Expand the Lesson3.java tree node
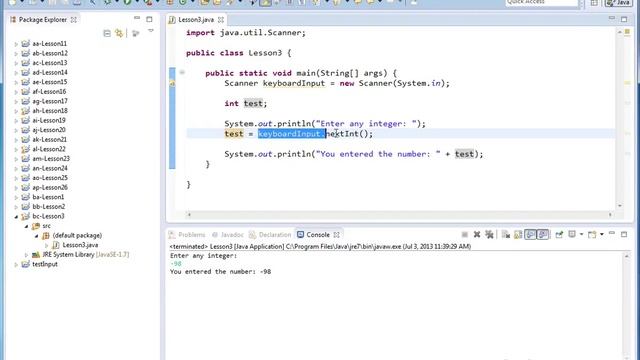This screenshot has height=360, width=640. [47, 245]
